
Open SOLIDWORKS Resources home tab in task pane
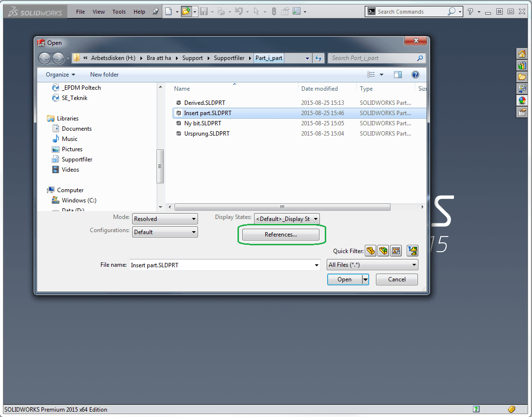(x=522, y=54)
